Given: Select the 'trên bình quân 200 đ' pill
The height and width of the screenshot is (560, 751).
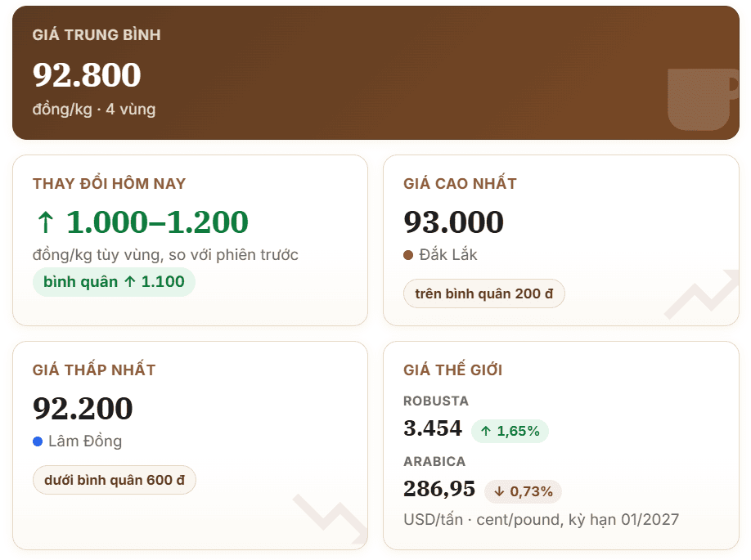Looking at the screenshot, I should coord(483,293).
